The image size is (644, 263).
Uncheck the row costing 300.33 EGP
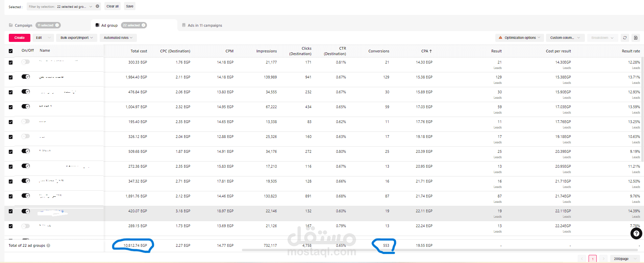pyautogui.click(x=10, y=63)
